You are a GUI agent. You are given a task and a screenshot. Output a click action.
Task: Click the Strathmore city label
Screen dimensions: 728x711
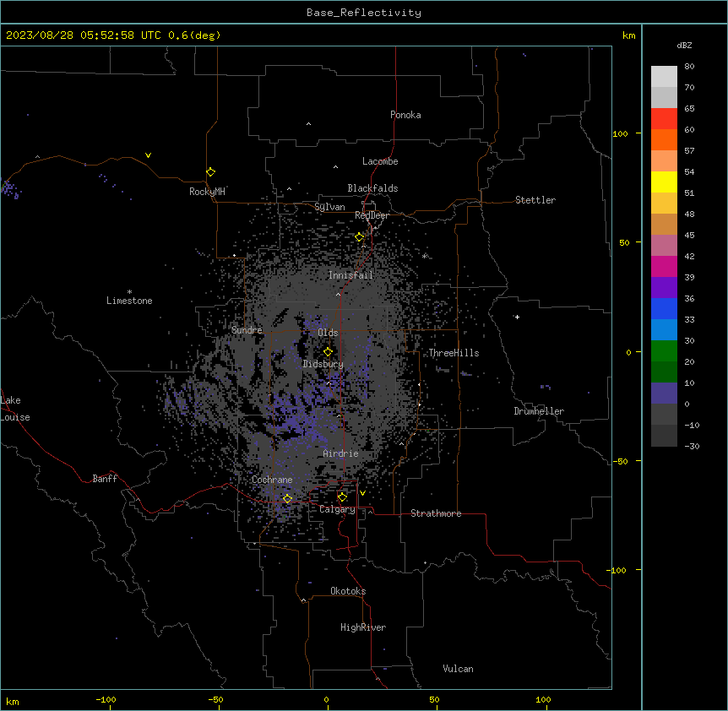436,513
